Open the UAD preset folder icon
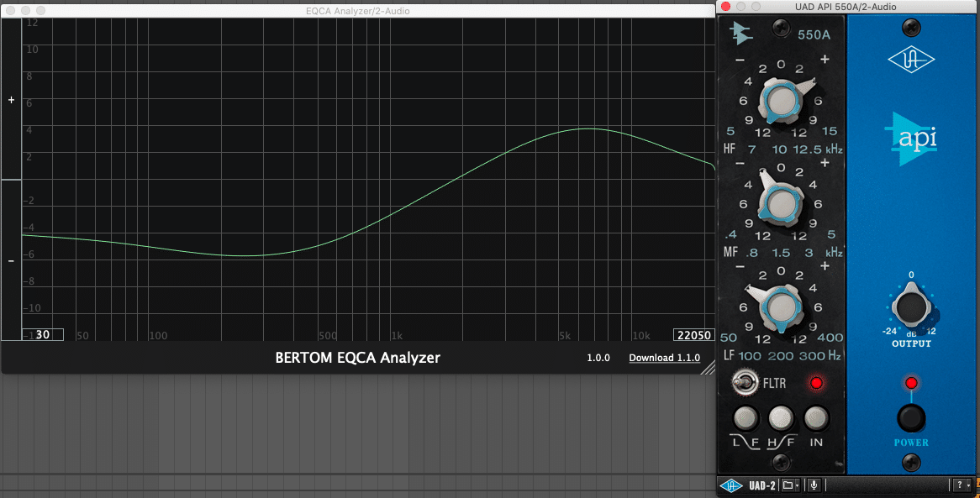This screenshot has width=980, height=498. pos(788,485)
